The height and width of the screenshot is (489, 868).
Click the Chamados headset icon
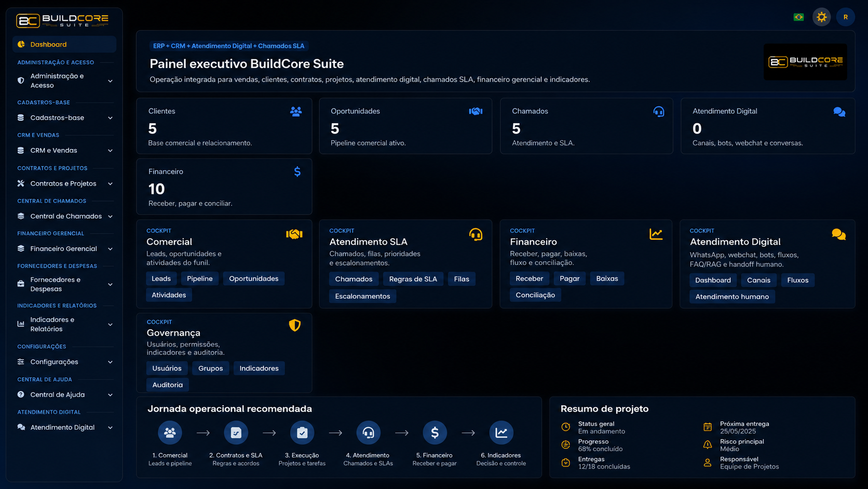click(658, 111)
